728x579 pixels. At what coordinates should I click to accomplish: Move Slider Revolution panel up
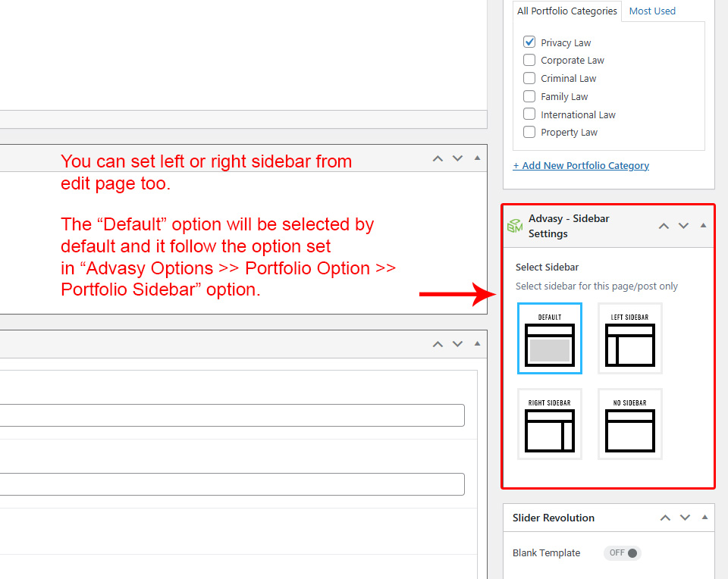click(665, 518)
